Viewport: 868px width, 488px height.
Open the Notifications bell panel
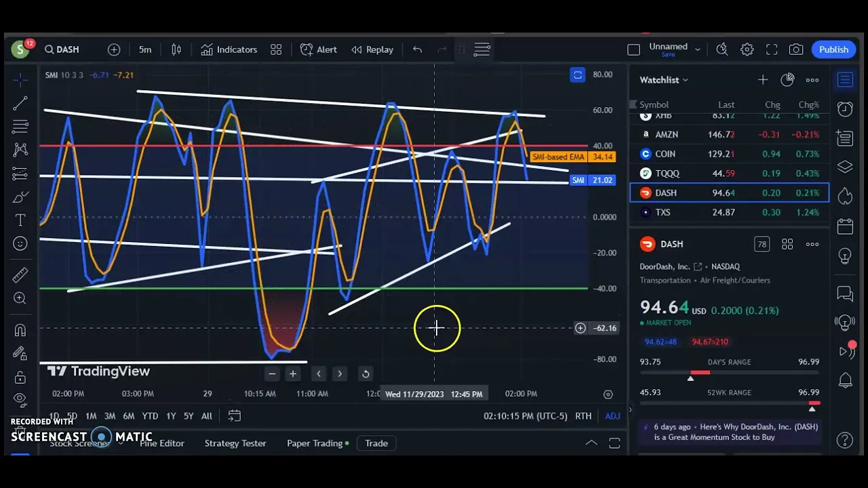pyautogui.click(x=845, y=381)
